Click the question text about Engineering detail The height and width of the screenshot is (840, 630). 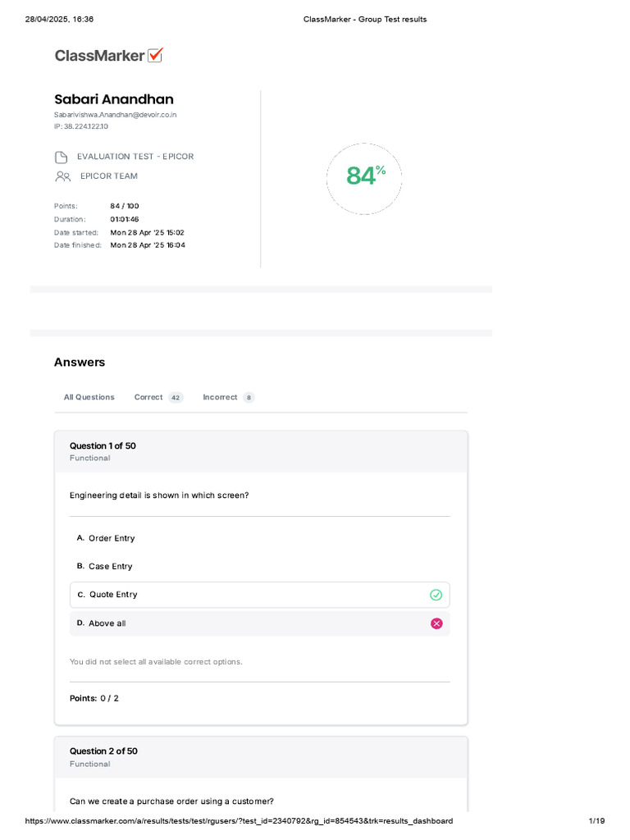pos(159,495)
